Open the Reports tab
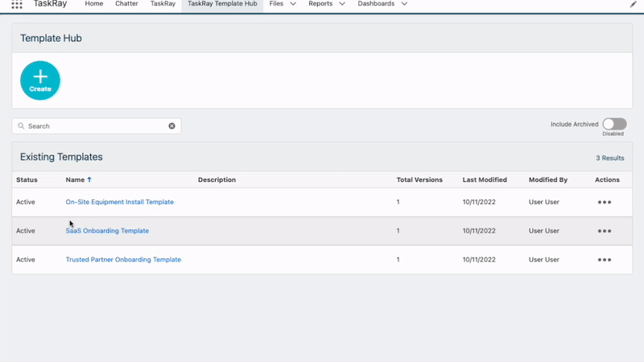This screenshot has height=362, width=644. pyautogui.click(x=320, y=4)
